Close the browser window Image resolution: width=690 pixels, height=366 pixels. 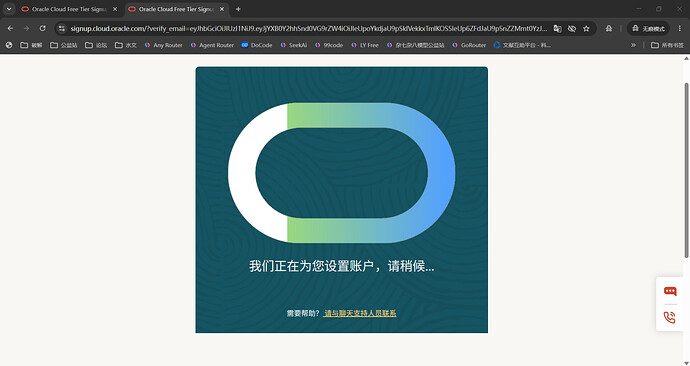tap(679, 9)
